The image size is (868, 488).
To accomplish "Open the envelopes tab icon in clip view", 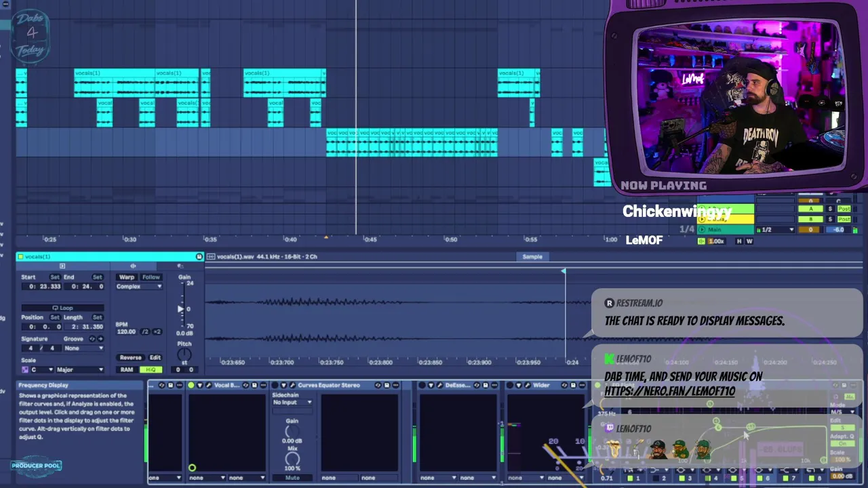I will click(x=180, y=266).
